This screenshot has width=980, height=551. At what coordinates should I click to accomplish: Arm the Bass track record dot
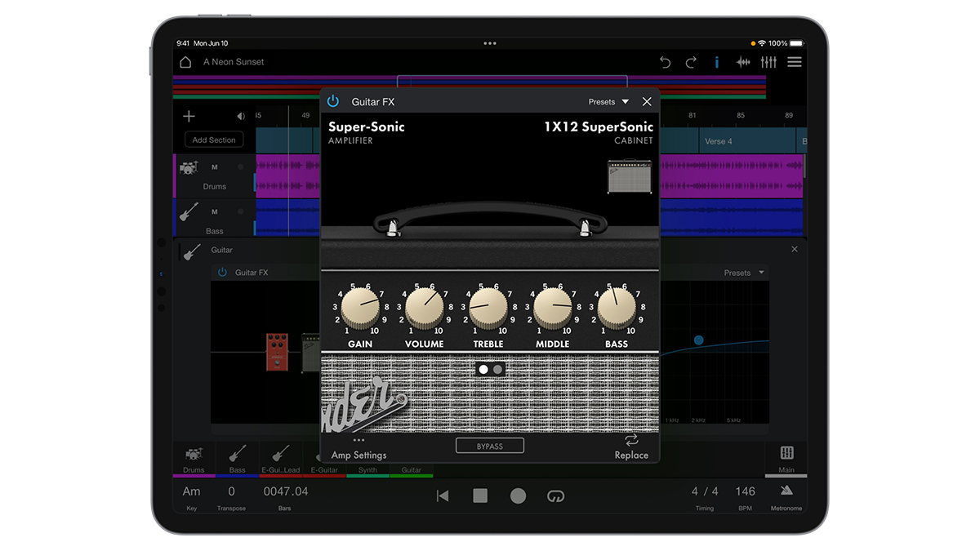tap(241, 212)
